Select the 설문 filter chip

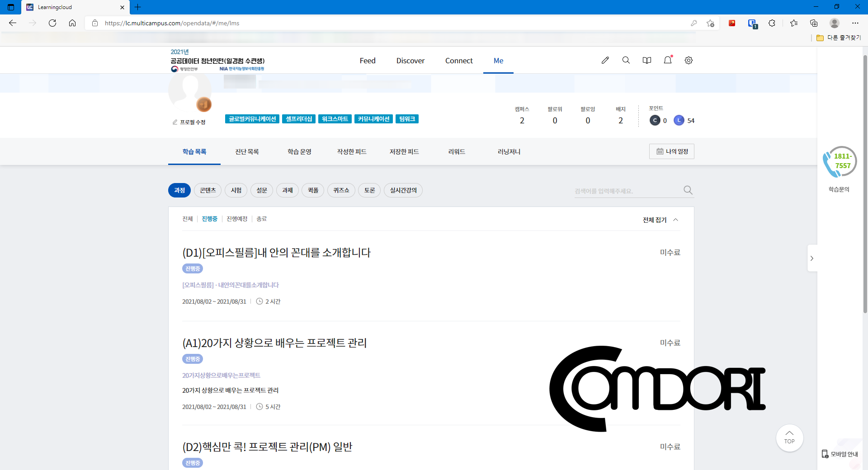coord(262,190)
